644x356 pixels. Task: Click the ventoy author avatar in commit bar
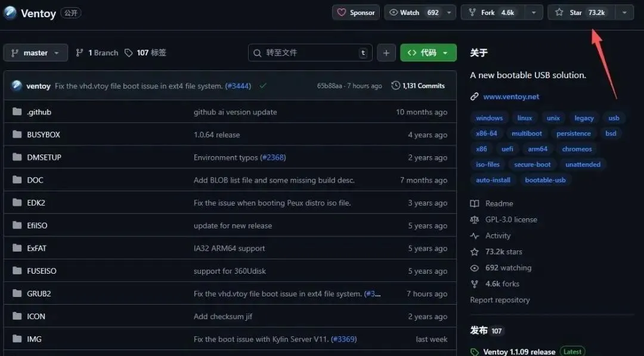pyautogui.click(x=17, y=85)
